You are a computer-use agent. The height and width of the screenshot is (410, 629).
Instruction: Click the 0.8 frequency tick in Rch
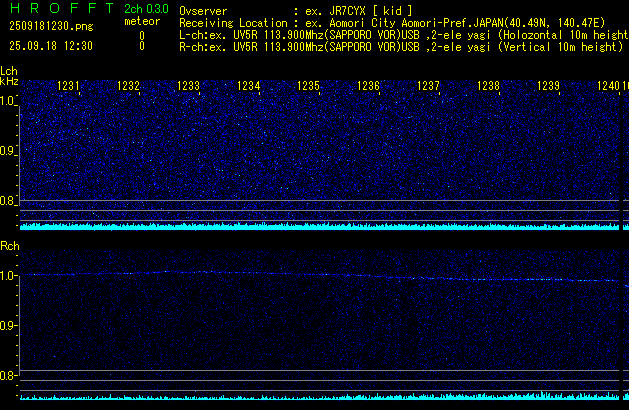point(8,376)
